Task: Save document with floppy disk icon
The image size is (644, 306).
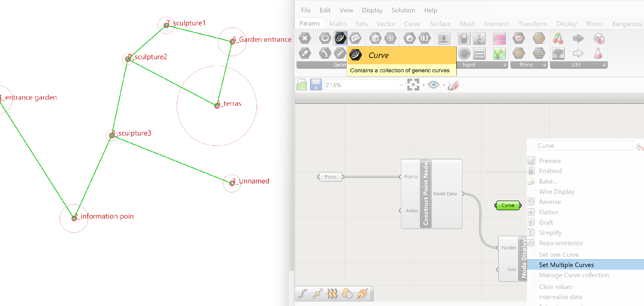Action: click(316, 85)
